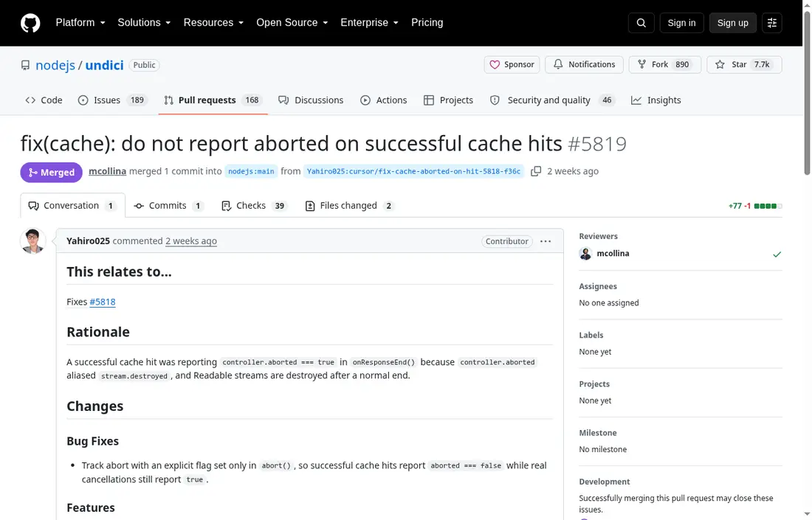Open the Insights tab
This screenshot has width=812, height=520.
click(656, 100)
